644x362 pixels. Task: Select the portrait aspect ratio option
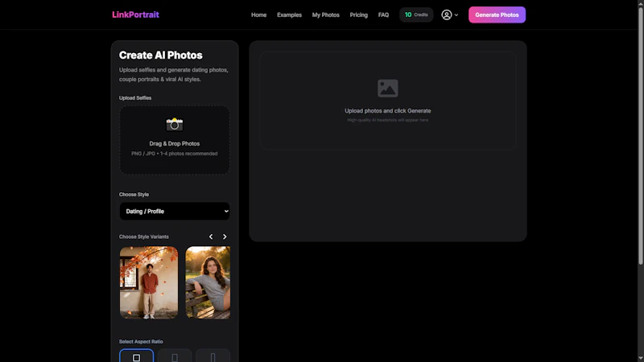175,356
